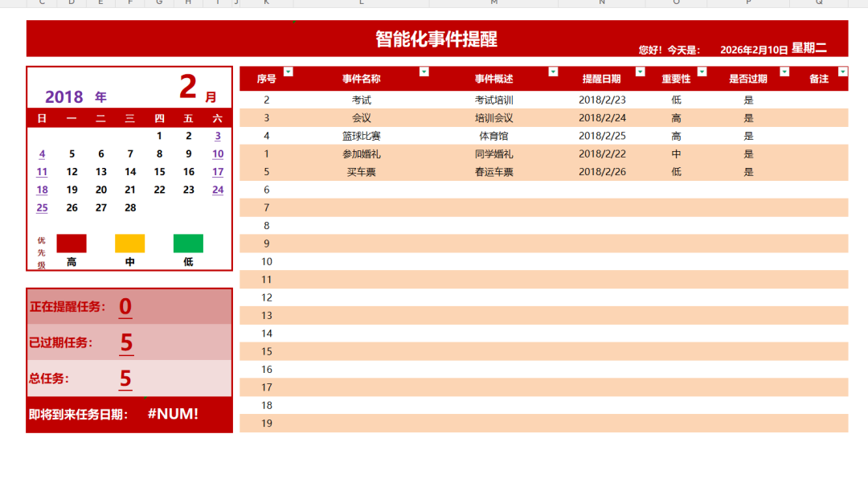
Task: Click the large month number 2
Action: pyautogui.click(x=188, y=86)
